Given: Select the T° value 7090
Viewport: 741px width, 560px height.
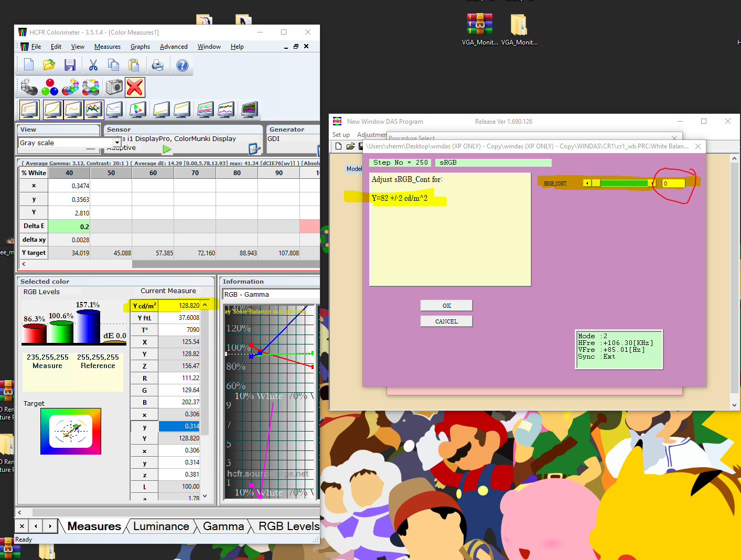Looking at the screenshot, I should (x=179, y=330).
